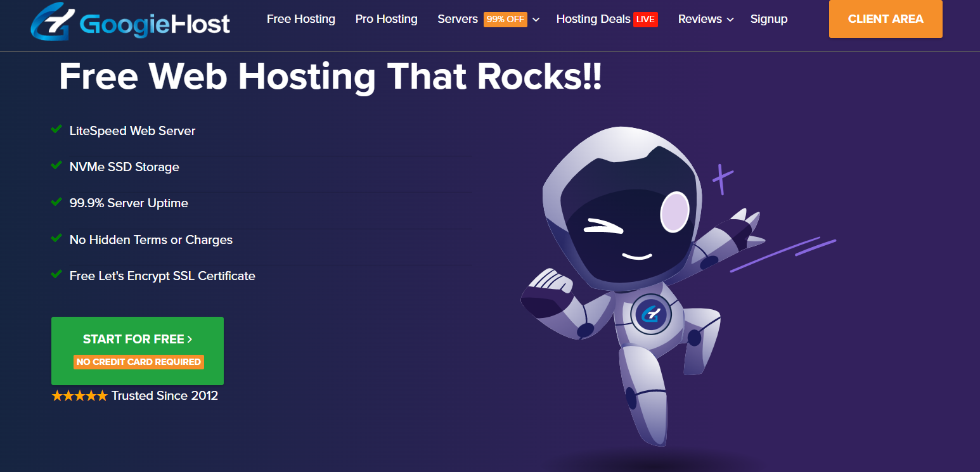Open the Servers menu item

tap(458, 19)
